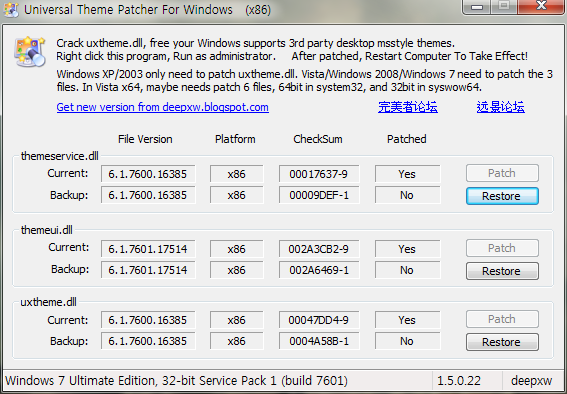Viewport: 567px width, 394px height.
Task: Click uxtheme.dll backup platform x86 field
Action: click(x=236, y=341)
